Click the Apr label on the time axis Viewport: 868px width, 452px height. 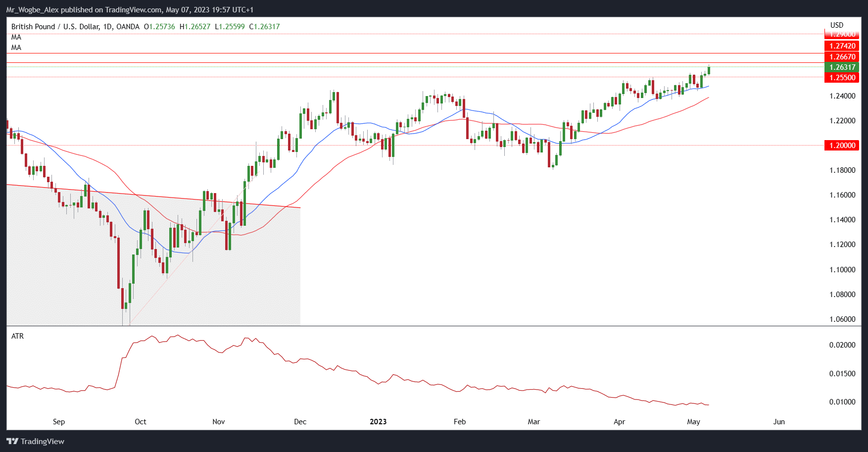coord(619,422)
